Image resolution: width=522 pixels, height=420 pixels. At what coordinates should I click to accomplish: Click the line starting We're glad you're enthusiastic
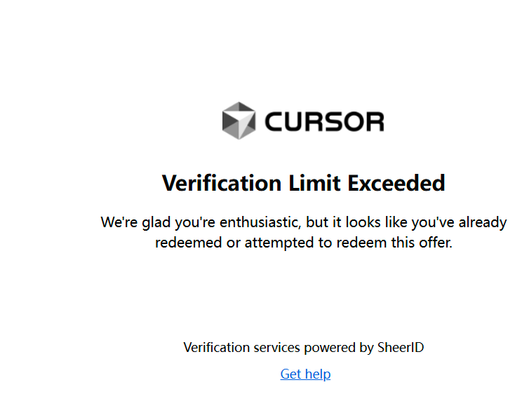click(304, 223)
